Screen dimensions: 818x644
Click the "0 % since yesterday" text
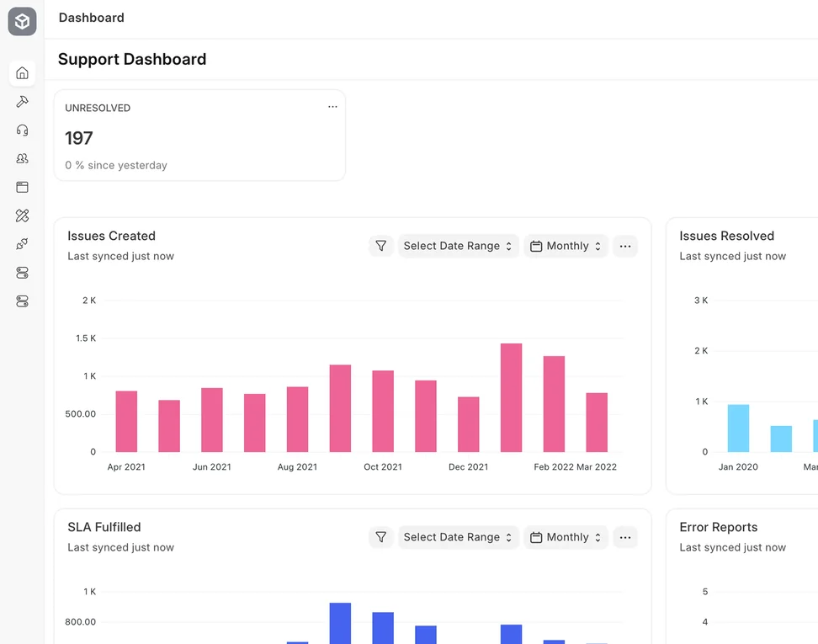(x=116, y=166)
